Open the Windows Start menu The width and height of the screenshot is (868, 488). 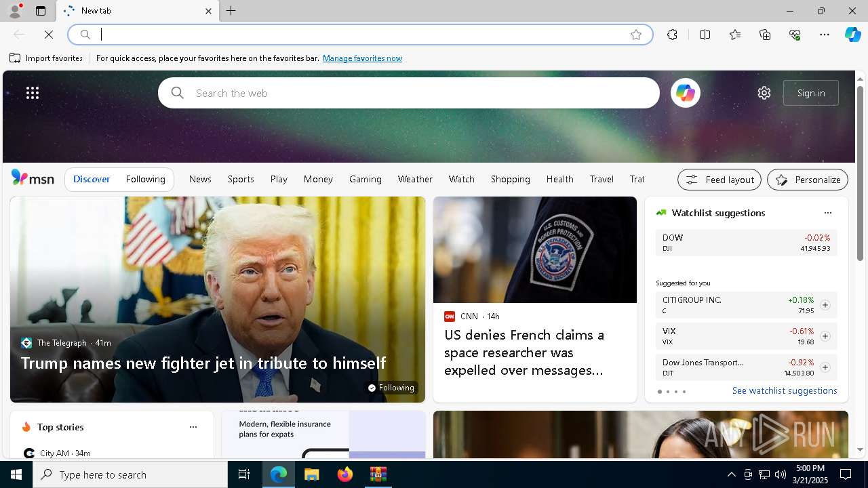pos(16,474)
